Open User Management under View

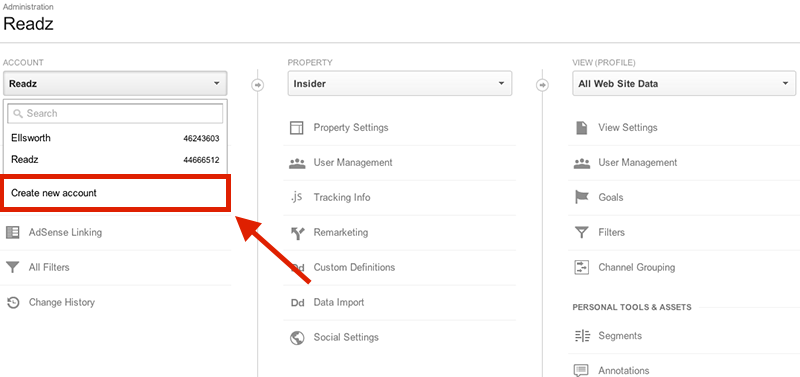638,163
